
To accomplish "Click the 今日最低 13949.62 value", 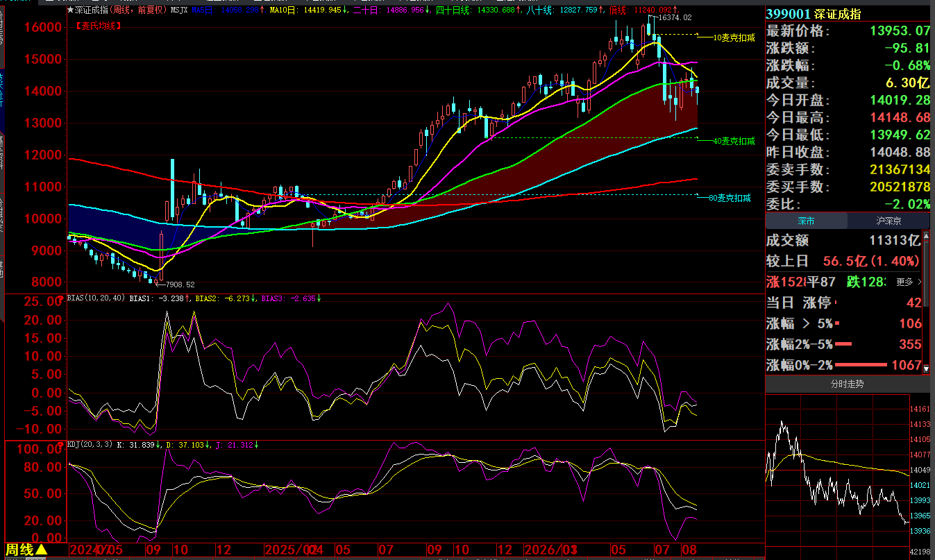I will click(x=899, y=135).
